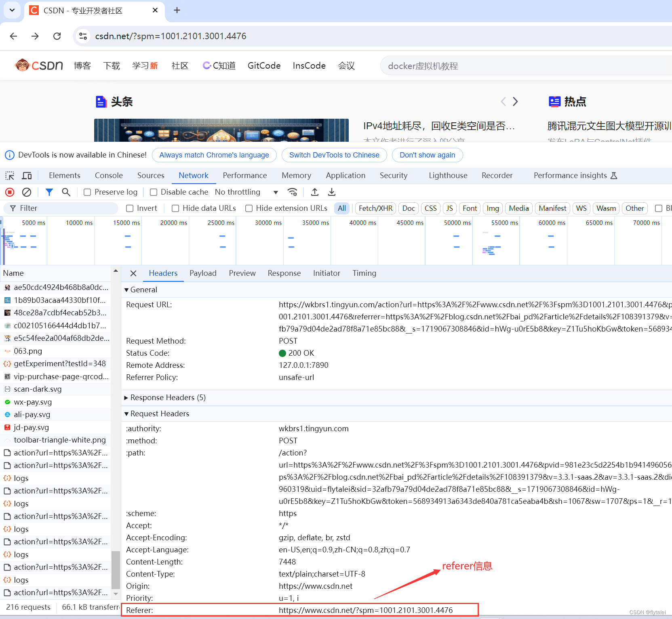Open a new browser tab
The width and height of the screenshot is (672, 619).
[x=177, y=10]
